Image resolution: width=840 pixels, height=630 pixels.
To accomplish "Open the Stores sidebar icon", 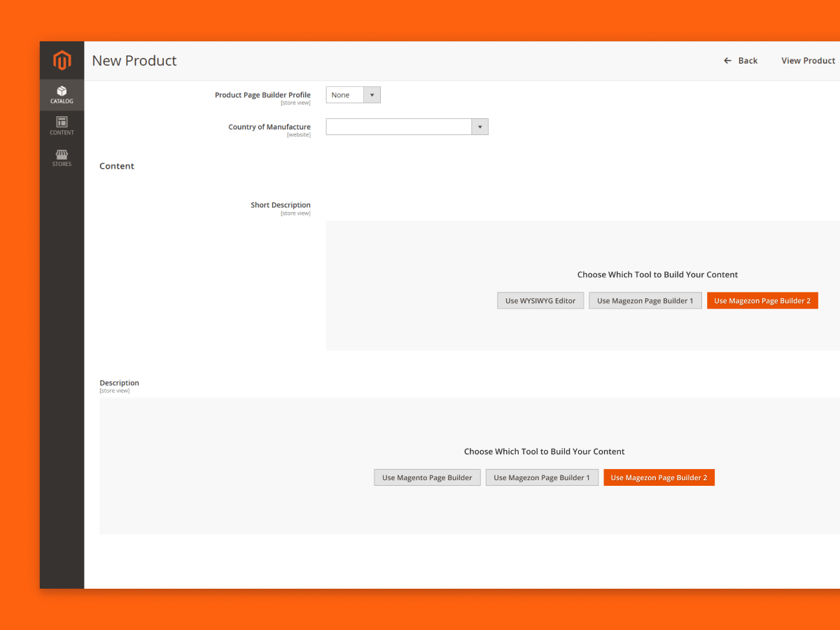I will point(62,154).
